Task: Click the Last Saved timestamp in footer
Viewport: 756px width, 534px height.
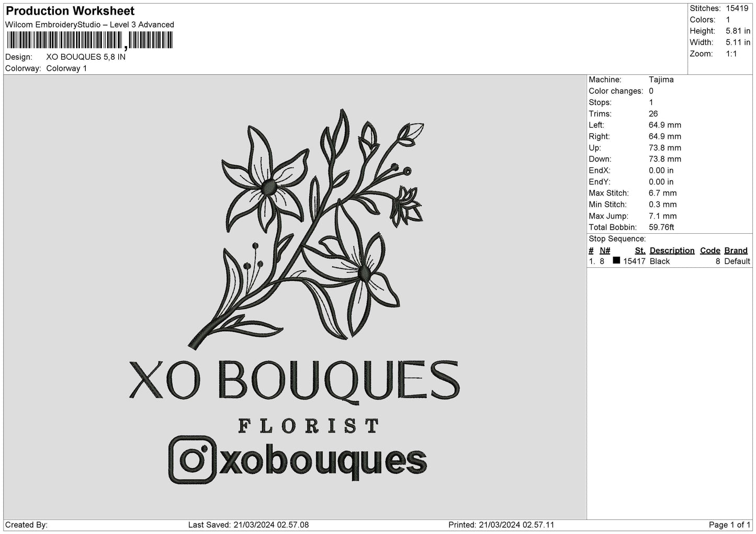Action: point(248,525)
